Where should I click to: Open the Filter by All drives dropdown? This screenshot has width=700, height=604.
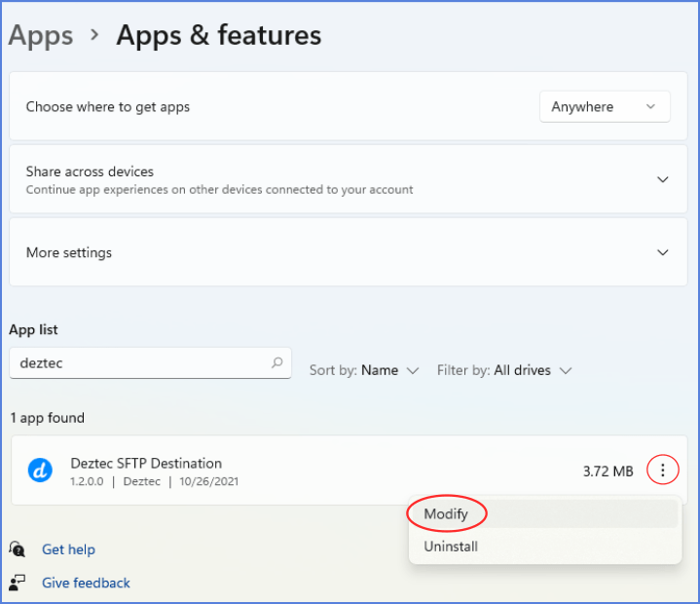coord(504,370)
